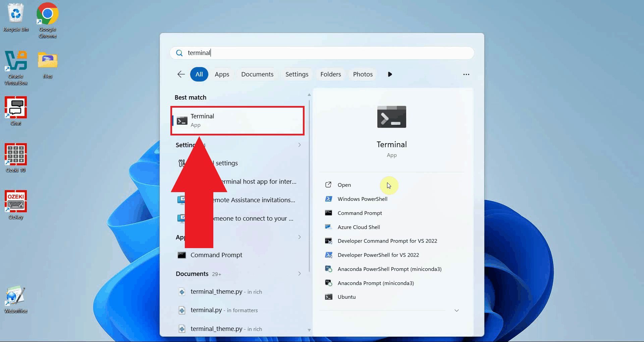Choose Command Prompt from Terminal actions

[360, 213]
